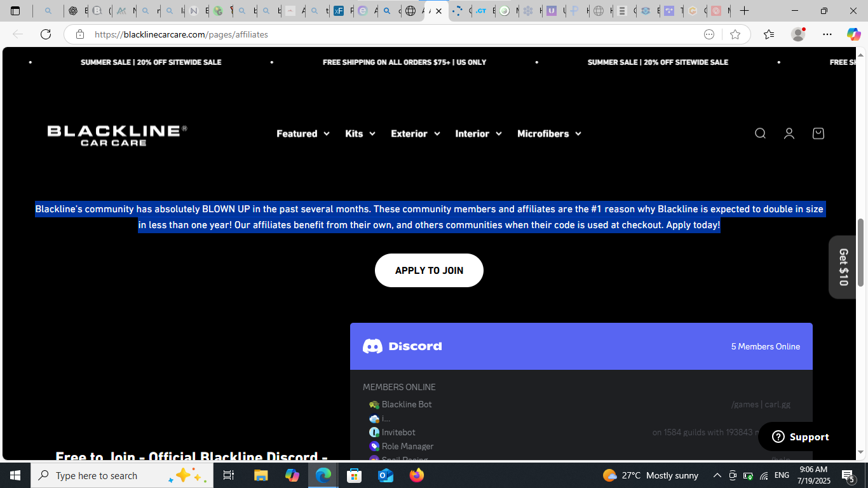Image resolution: width=868 pixels, height=488 pixels.
Task: Open the shopping cart bag icon
Action: (818, 133)
